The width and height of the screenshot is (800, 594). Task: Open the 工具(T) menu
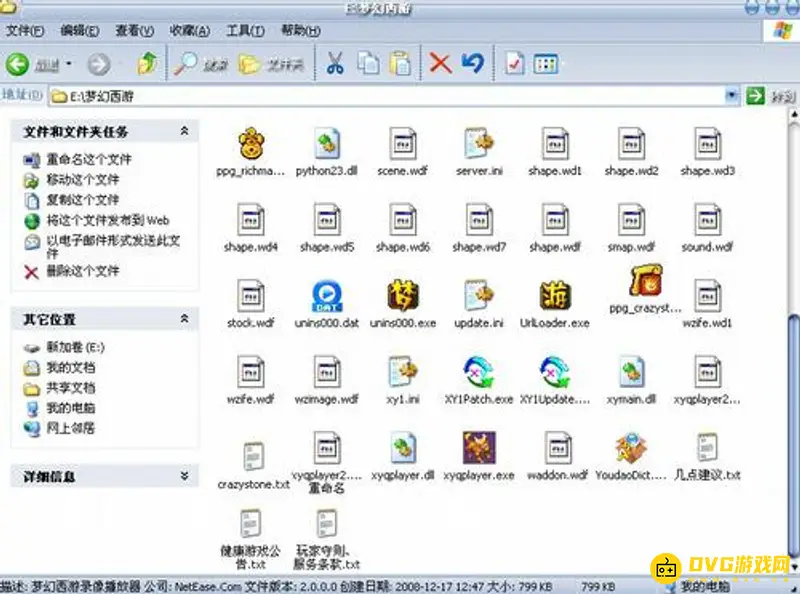pyautogui.click(x=245, y=31)
